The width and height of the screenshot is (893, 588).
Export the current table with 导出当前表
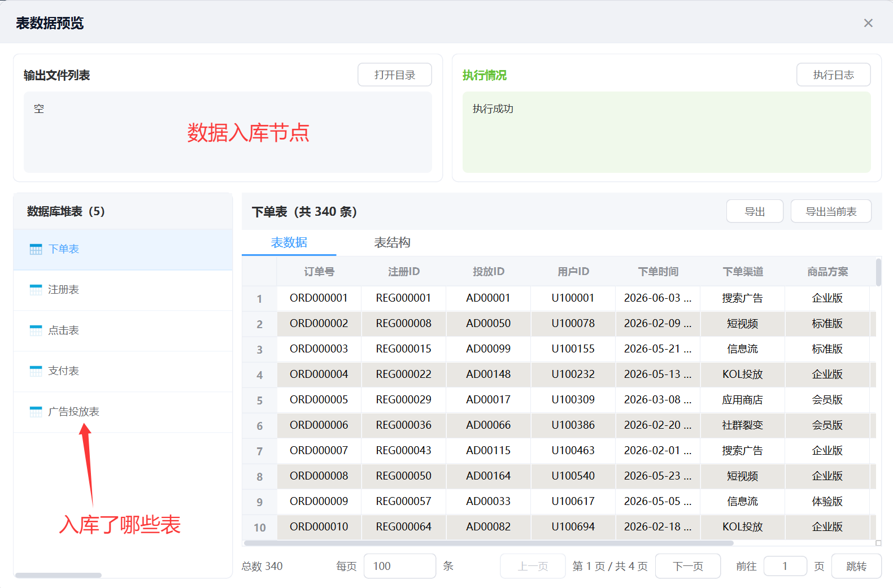point(830,212)
